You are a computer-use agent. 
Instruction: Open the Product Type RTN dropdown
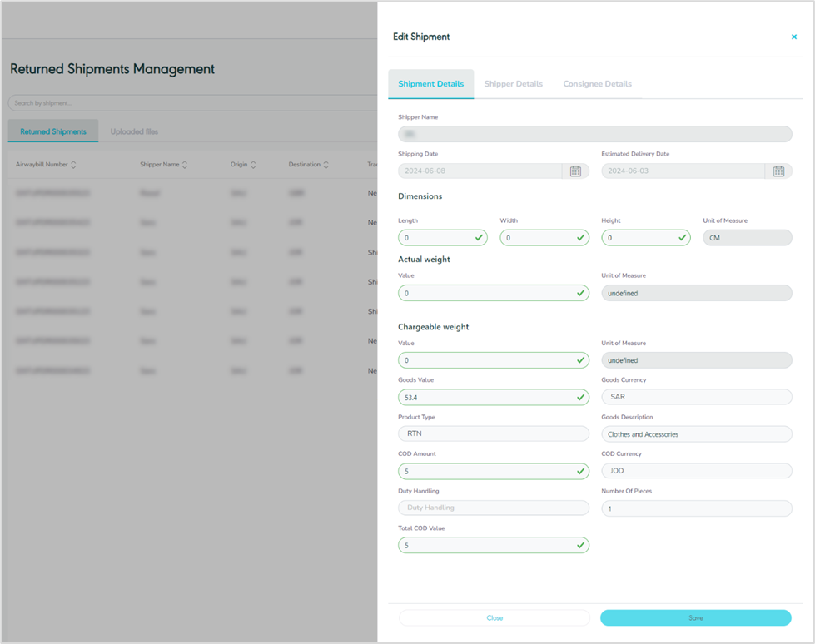pos(493,433)
